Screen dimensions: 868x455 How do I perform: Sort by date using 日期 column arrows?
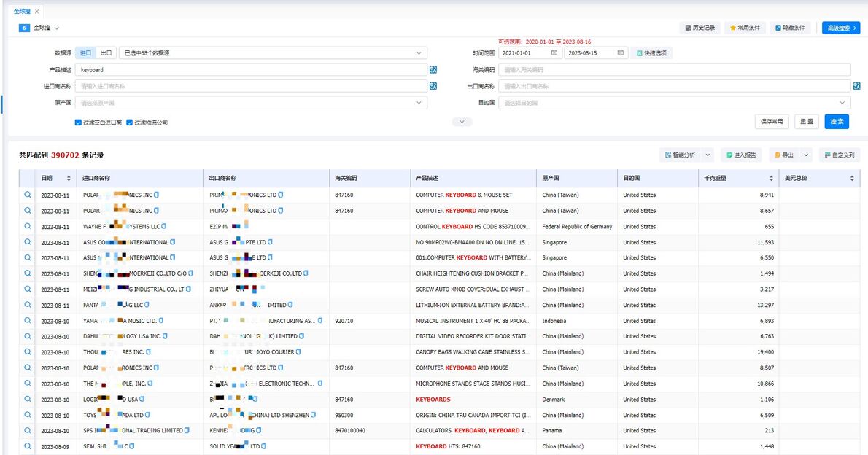(69, 179)
